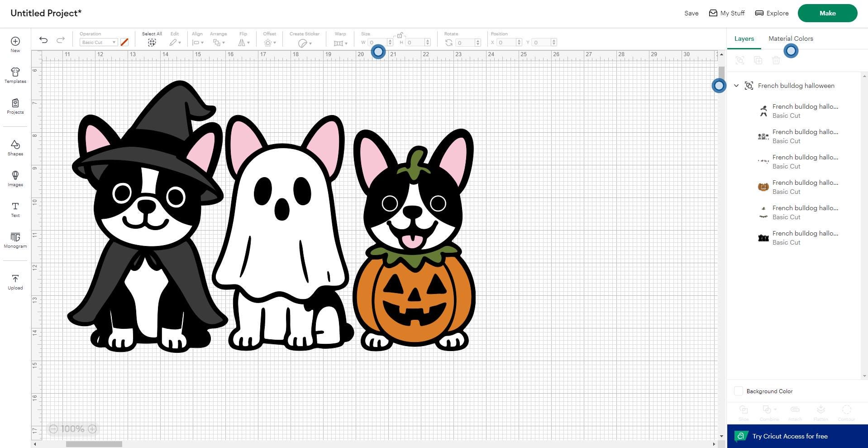Open My Stuff
868x448 pixels.
727,13
